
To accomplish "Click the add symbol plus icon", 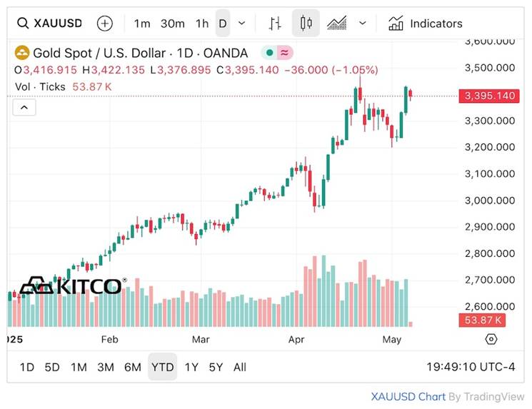I will [104, 24].
